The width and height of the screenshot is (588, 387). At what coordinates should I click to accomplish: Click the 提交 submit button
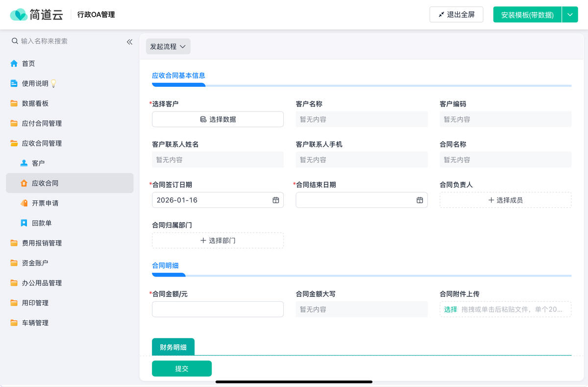181,368
